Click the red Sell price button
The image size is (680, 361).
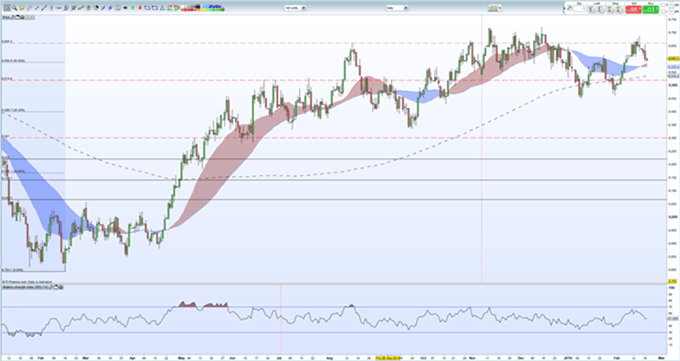coord(633,10)
